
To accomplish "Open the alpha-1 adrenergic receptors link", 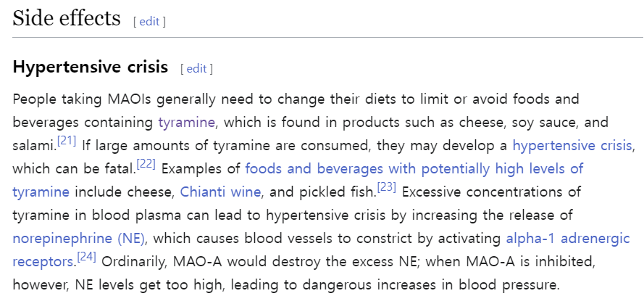I will 568,238.
